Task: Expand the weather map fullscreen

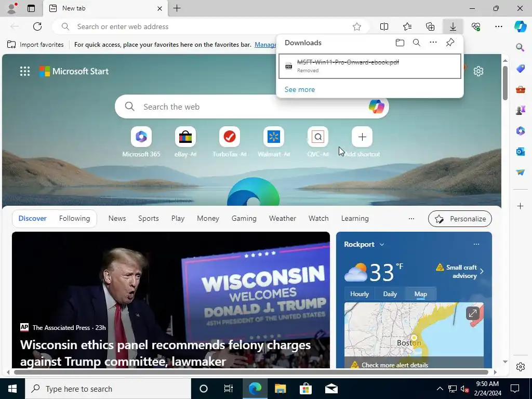Action: [472, 313]
